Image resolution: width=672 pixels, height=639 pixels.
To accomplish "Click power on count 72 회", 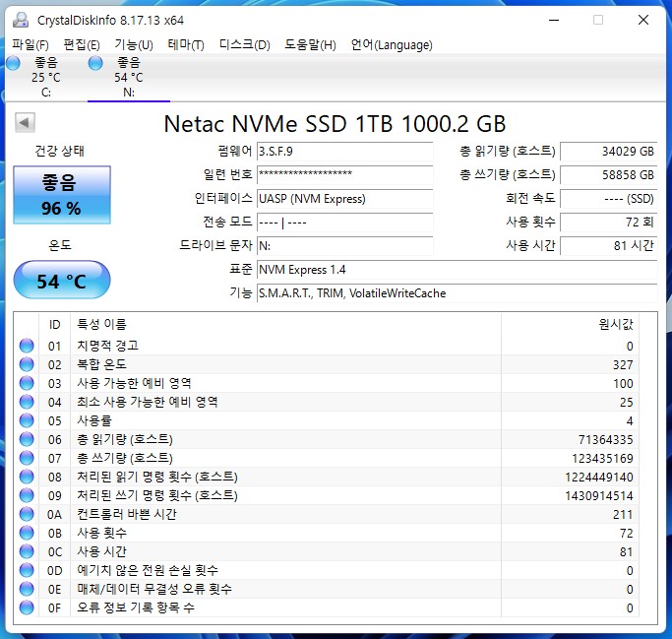I will tap(609, 223).
